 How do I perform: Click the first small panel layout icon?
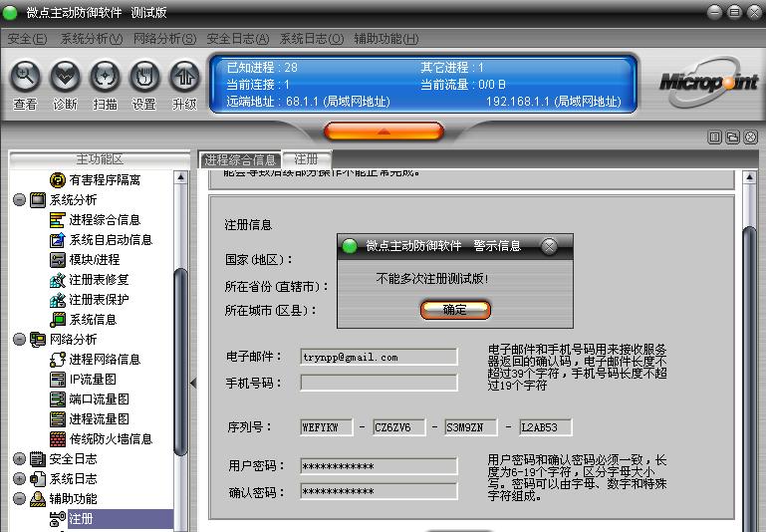tap(715, 137)
